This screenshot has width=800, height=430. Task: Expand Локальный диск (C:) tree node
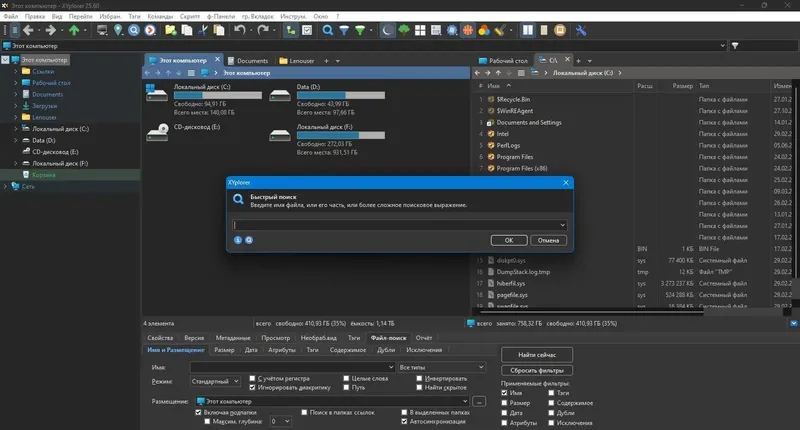click(x=15, y=129)
